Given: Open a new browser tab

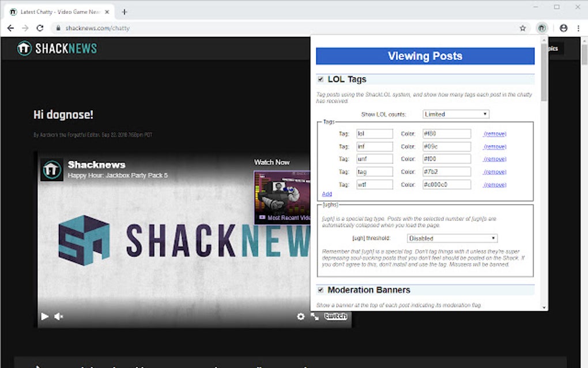Looking at the screenshot, I should pos(125,12).
